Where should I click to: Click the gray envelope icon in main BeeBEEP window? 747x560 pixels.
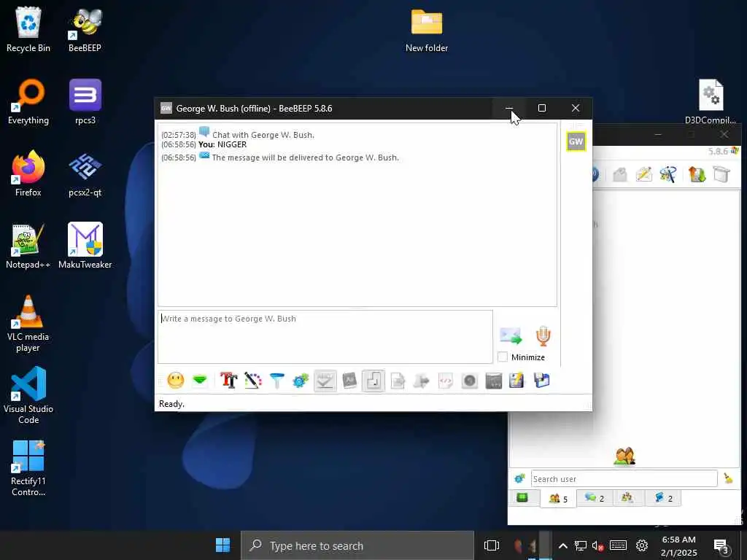[620, 174]
